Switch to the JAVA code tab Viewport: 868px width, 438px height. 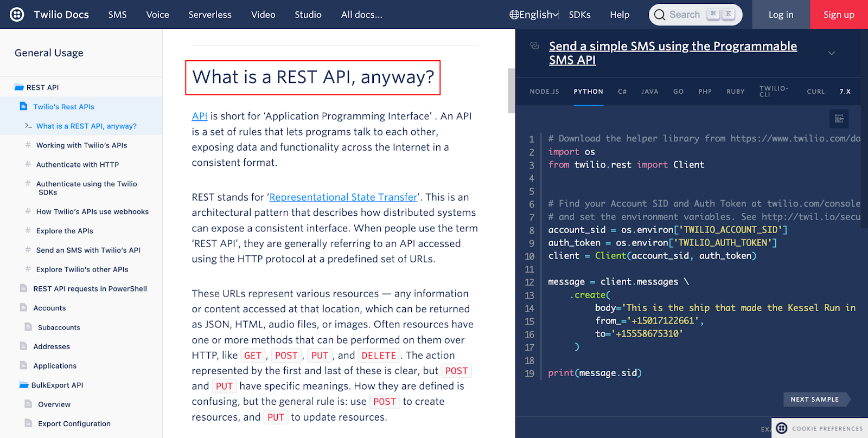pyautogui.click(x=650, y=92)
